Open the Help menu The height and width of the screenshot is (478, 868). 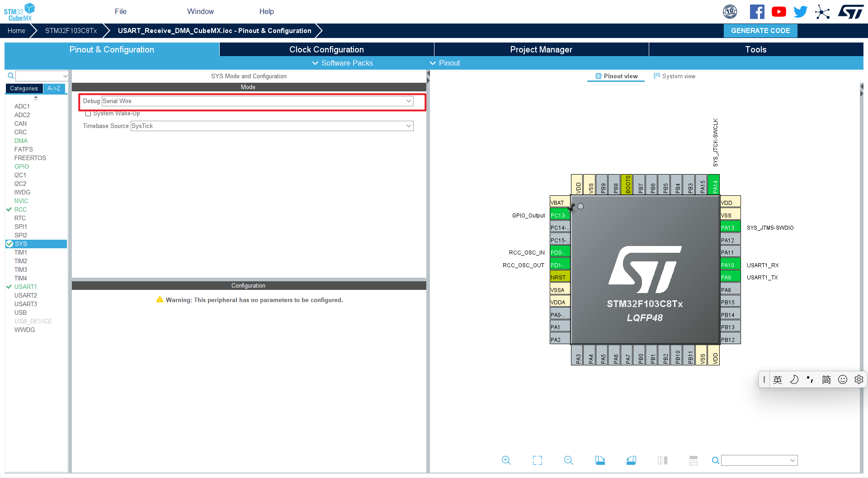pos(267,12)
